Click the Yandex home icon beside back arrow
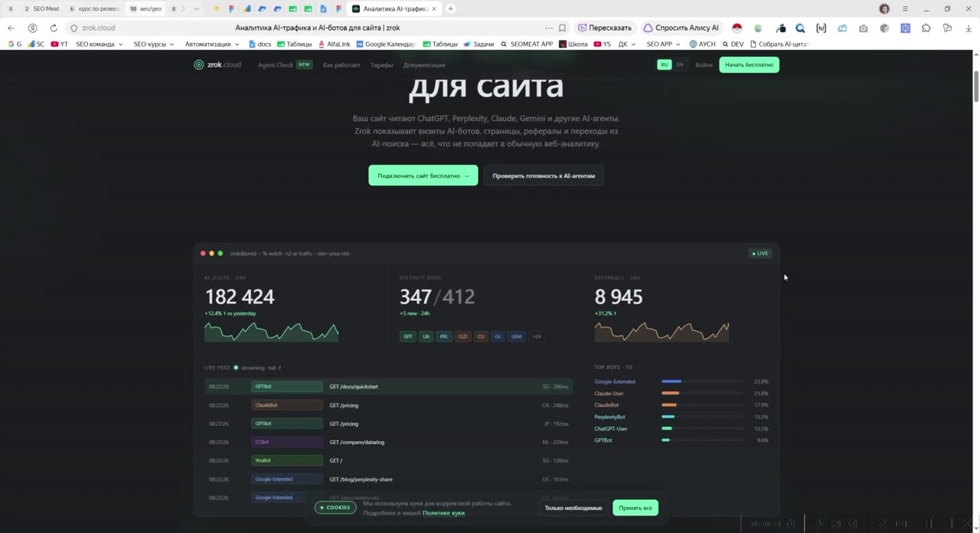Image resolution: width=980 pixels, height=533 pixels. coord(32,28)
